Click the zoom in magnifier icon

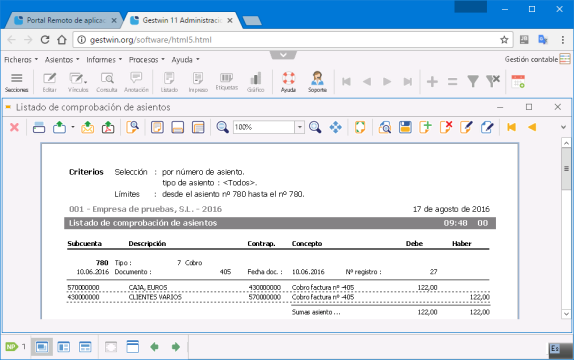[315, 127]
